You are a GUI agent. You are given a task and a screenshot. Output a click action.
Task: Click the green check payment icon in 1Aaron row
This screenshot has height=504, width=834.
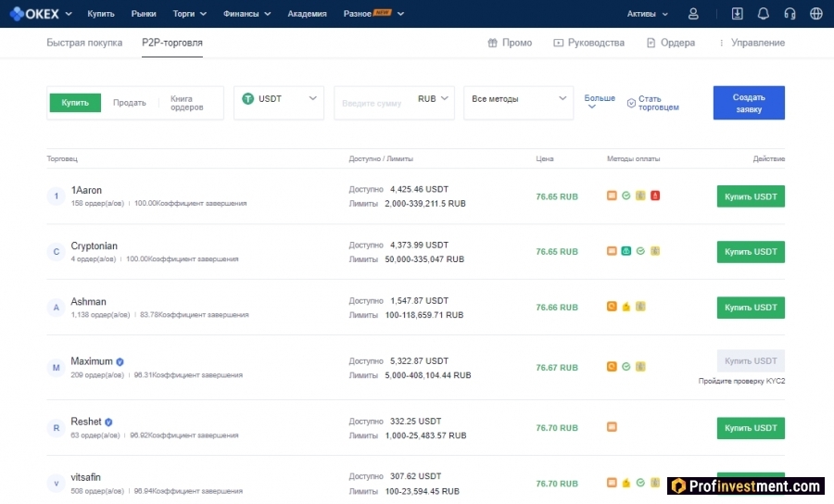pyautogui.click(x=626, y=195)
